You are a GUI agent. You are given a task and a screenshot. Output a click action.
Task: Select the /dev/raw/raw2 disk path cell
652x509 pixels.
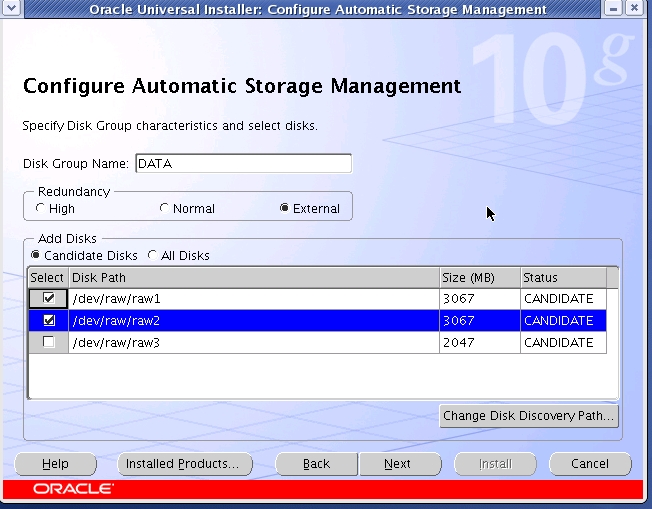pyautogui.click(x=254, y=321)
